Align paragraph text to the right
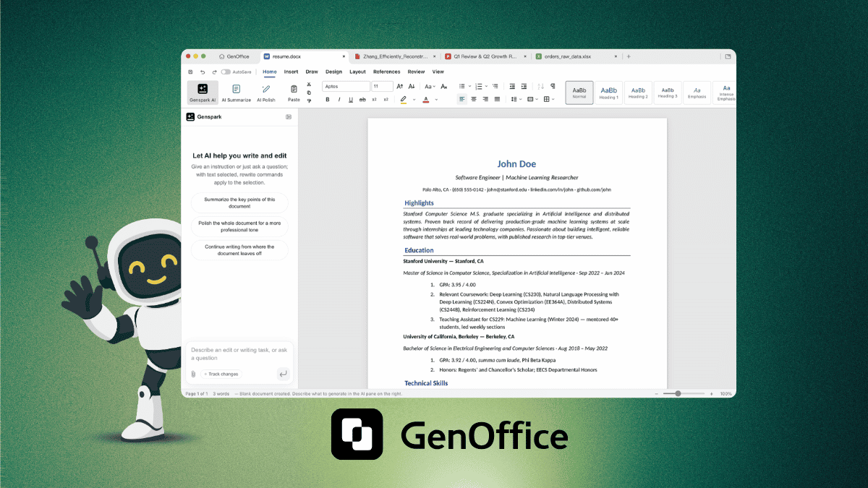This screenshot has height=488, width=868. (485, 99)
